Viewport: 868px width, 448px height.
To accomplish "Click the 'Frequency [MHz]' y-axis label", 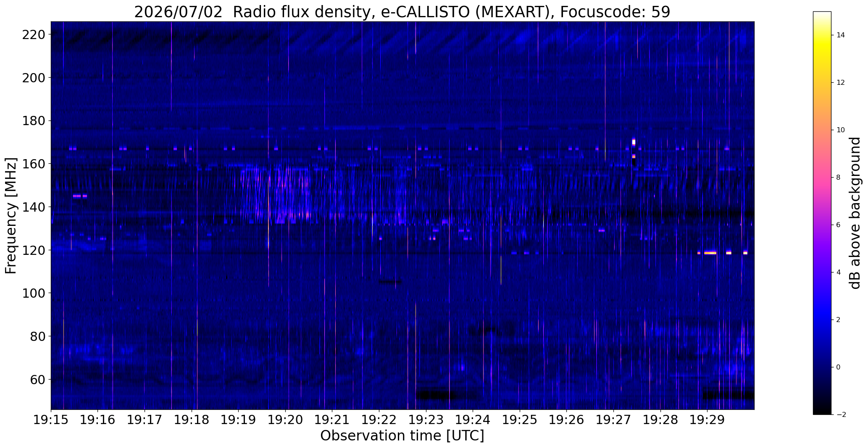I will click(x=11, y=215).
